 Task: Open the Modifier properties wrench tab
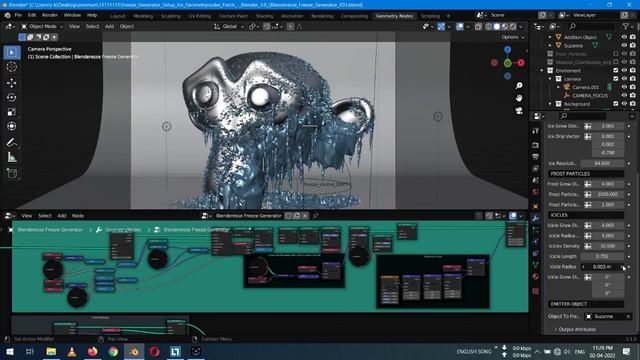[x=536, y=218]
